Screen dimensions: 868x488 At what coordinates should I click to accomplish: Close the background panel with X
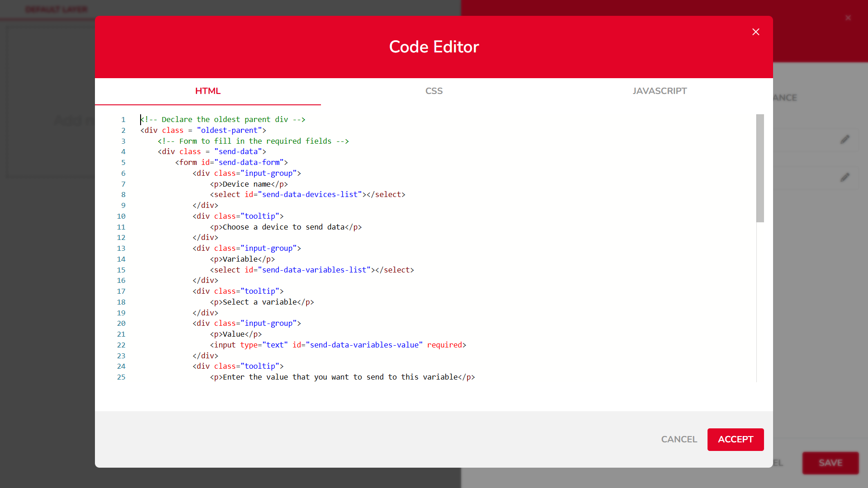pos(848,18)
